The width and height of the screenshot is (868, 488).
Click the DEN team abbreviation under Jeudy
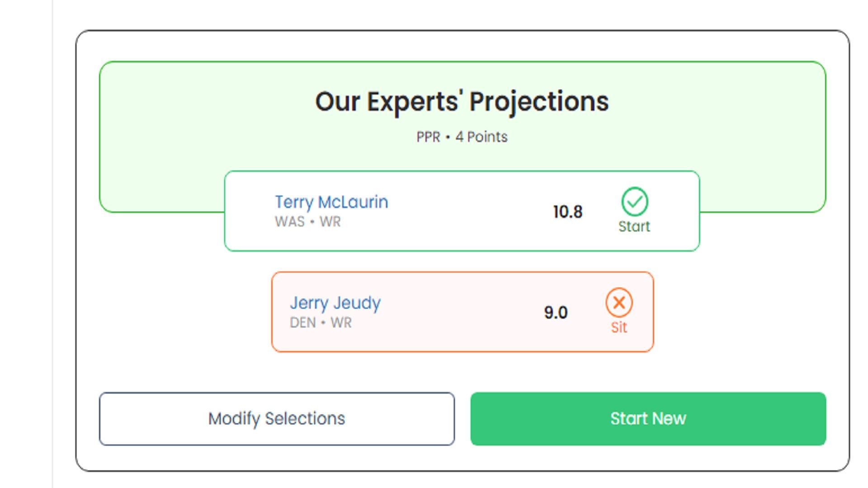(x=302, y=323)
